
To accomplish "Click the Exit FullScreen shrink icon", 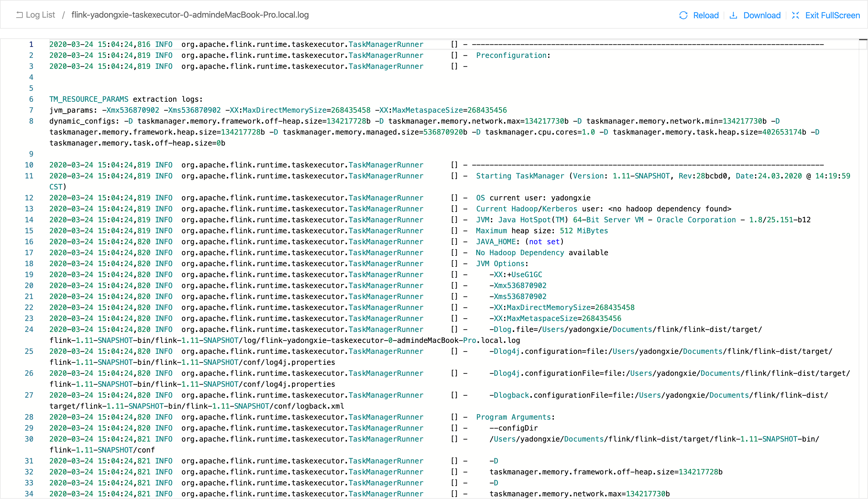I will coord(795,15).
